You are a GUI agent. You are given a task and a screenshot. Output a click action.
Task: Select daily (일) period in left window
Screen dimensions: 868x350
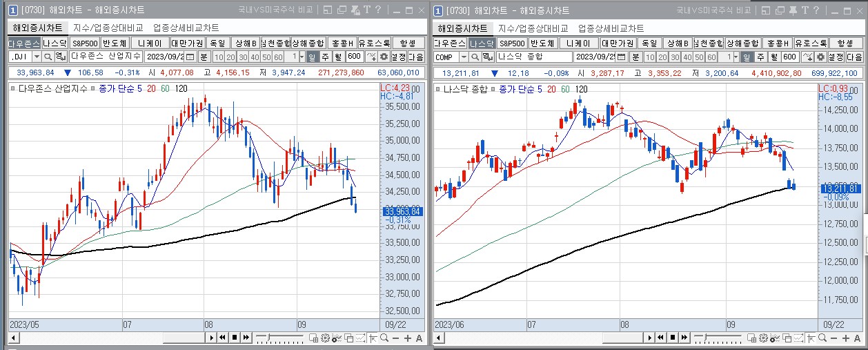[312, 57]
